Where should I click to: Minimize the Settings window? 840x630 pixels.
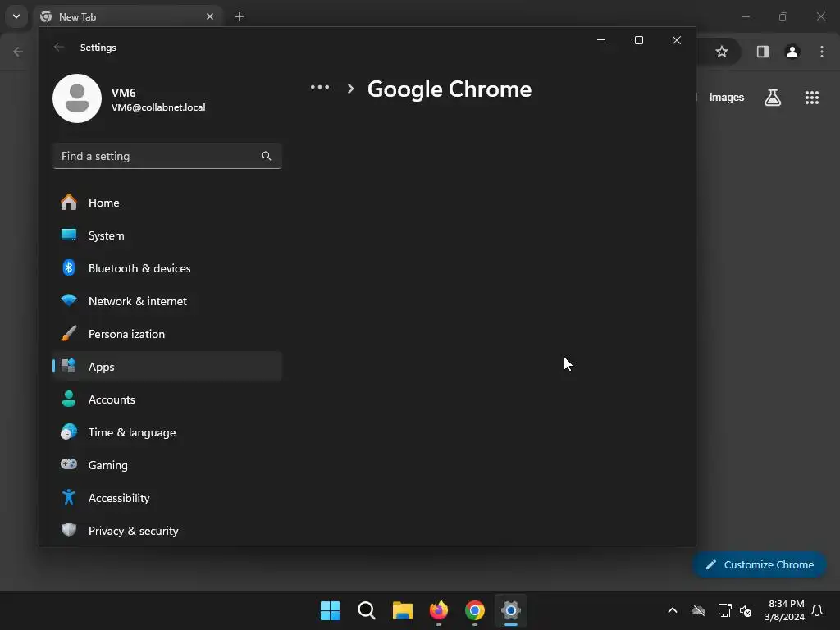click(x=601, y=40)
